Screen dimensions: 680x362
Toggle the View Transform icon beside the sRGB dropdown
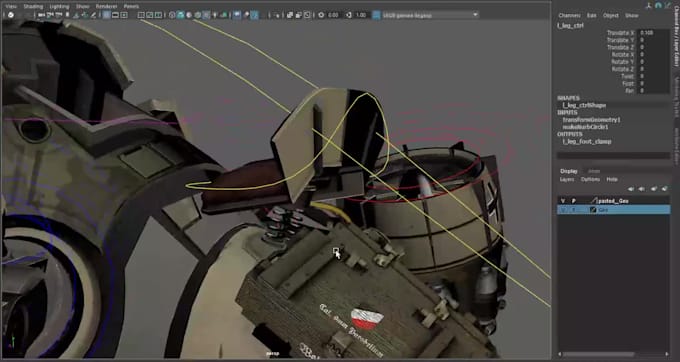point(376,15)
